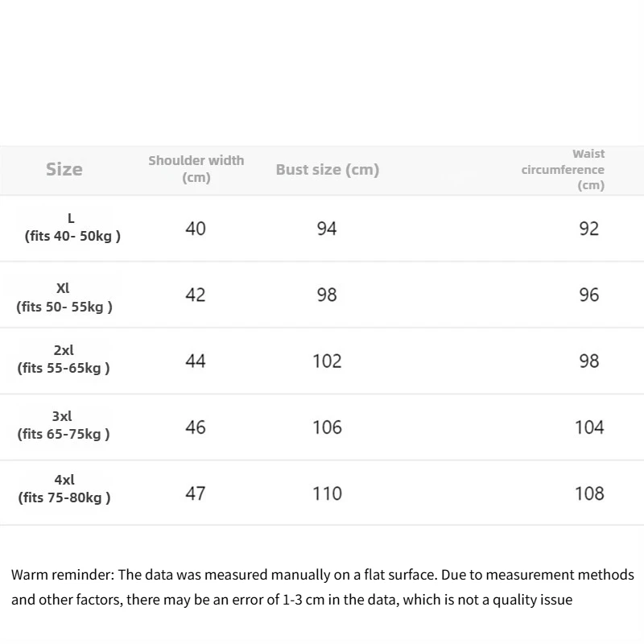This screenshot has width=644, height=644.
Task: Click the Shoulder width (cm) header
Action: click(x=196, y=169)
